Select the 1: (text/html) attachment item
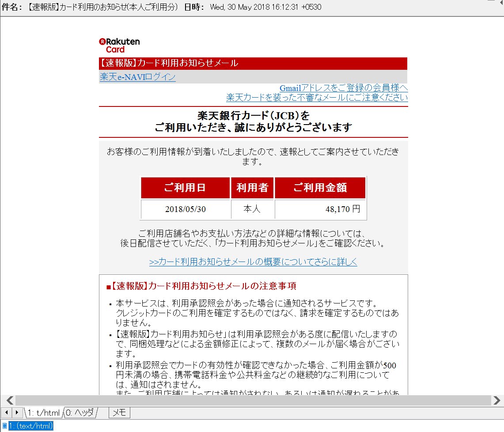Viewport: 504px width, 432px height. tap(30, 426)
